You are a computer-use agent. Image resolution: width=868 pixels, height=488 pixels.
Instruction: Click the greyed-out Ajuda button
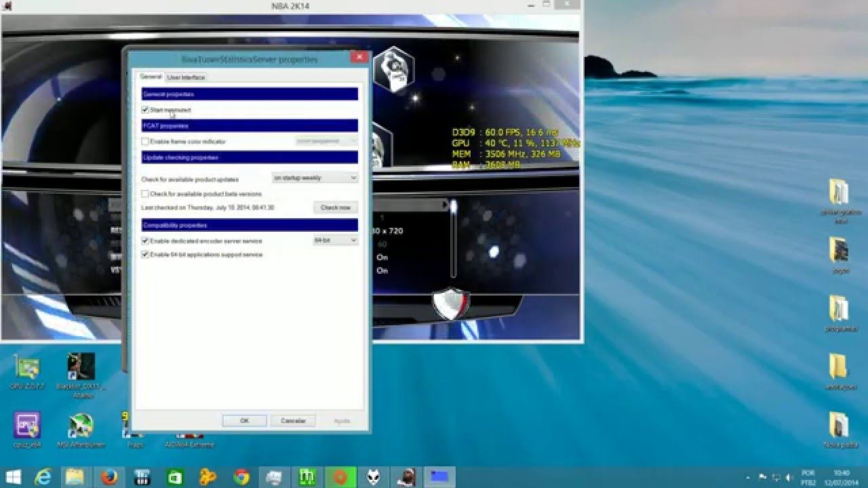342,421
